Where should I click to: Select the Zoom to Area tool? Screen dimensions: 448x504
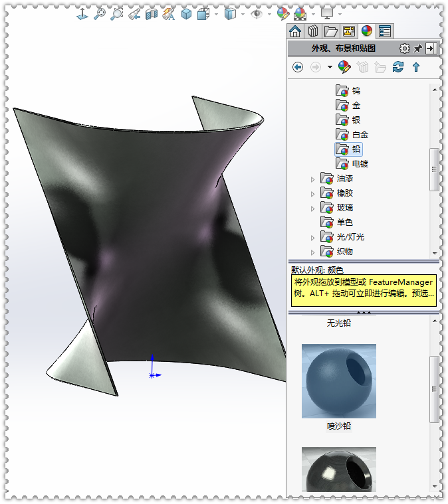(x=117, y=13)
